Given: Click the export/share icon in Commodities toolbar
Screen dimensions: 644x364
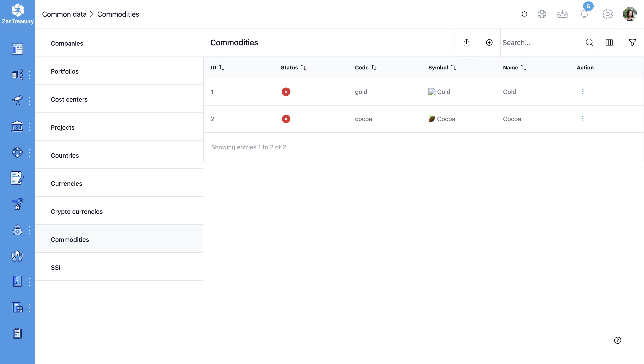Looking at the screenshot, I should [x=466, y=42].
